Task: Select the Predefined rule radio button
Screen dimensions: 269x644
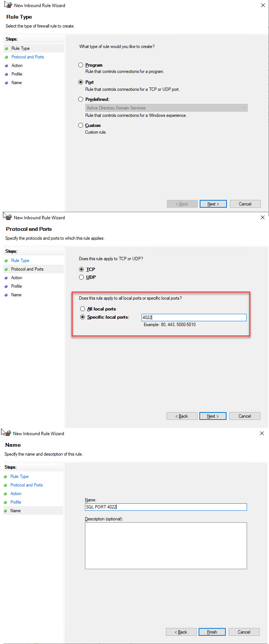Action: click(x=80, y=99)
